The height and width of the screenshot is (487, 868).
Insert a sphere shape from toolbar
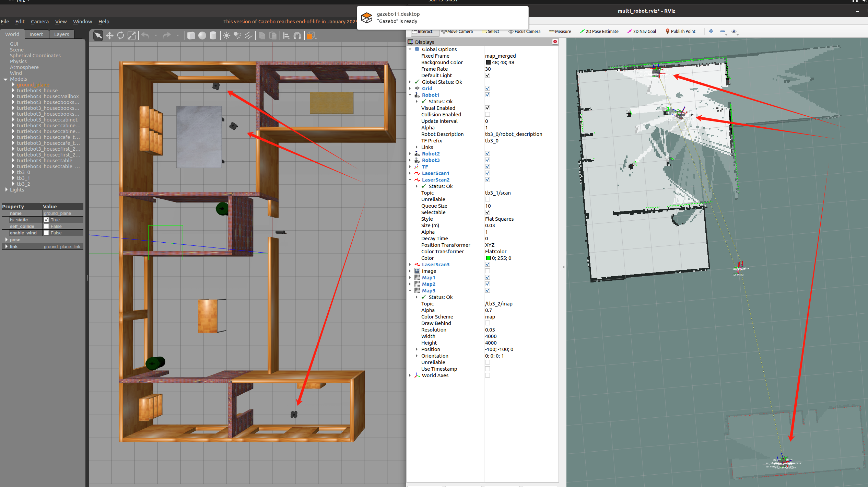pyautogui.click(x=202, y=36)
